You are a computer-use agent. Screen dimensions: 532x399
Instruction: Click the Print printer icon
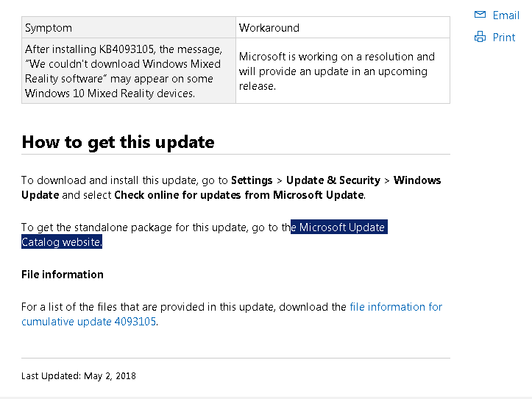480,37
